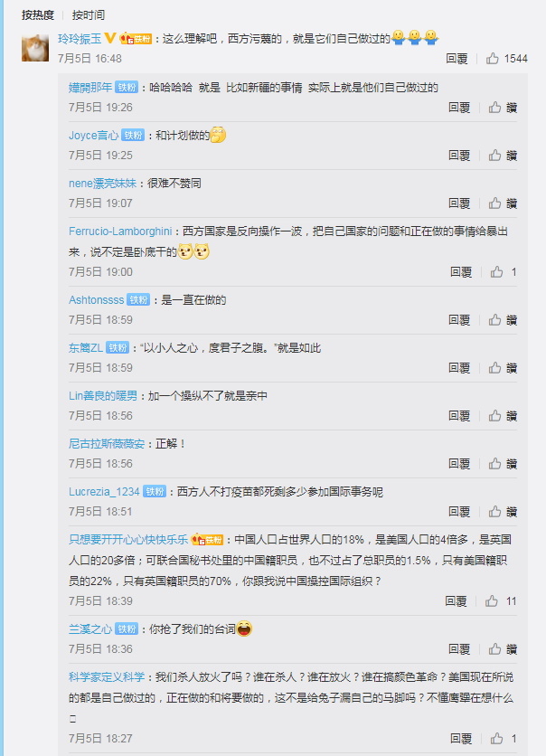Sort comments by 按时间 tab

[x=89, y=15]
